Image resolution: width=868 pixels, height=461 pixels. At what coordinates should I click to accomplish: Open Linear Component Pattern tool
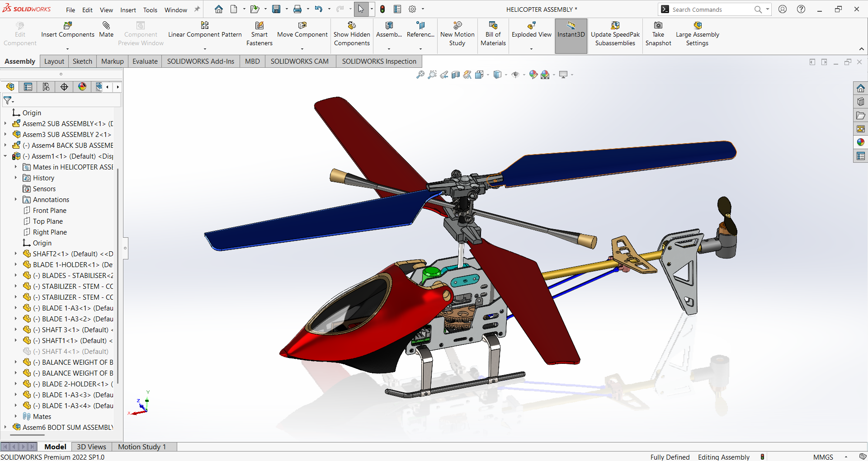tap(205, 30)
